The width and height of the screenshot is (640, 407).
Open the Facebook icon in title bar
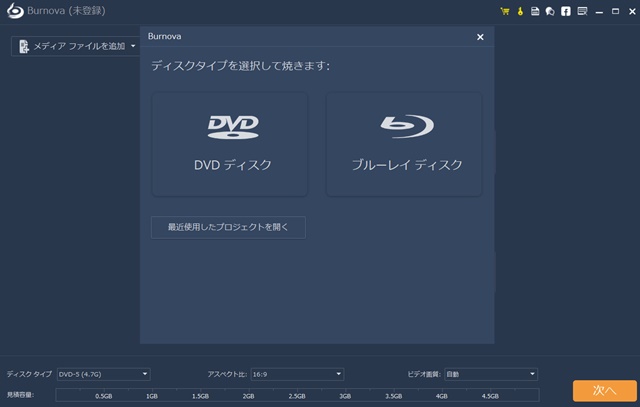(566, 11)
